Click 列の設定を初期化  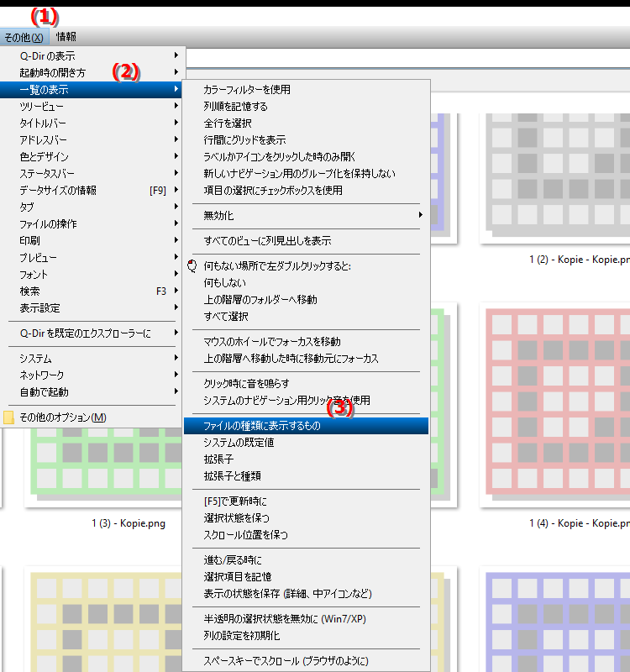[306, 636]
